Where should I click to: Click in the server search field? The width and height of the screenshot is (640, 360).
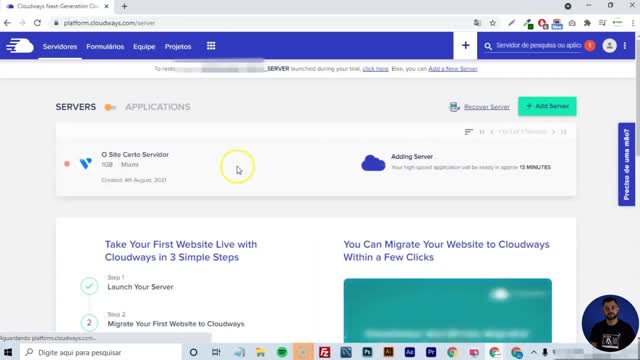tap(538, 45)
